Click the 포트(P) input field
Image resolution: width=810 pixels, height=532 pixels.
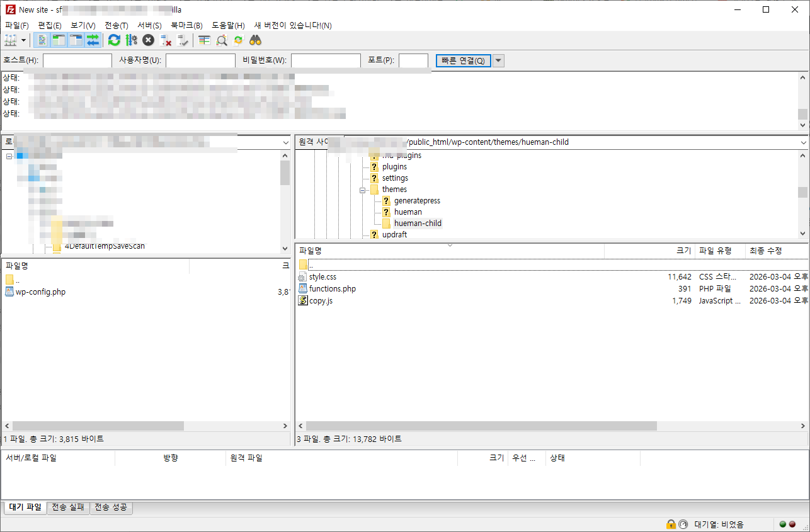coord(414,60)
